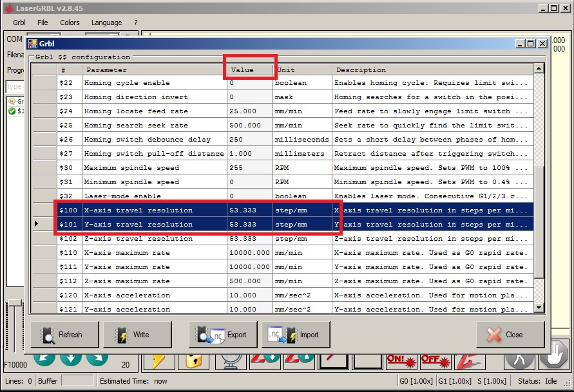This screenshot has width=574, height=392.
Task: Select the 25.000 value of Homing locate feed rate
Action: [x=250, y=111]
